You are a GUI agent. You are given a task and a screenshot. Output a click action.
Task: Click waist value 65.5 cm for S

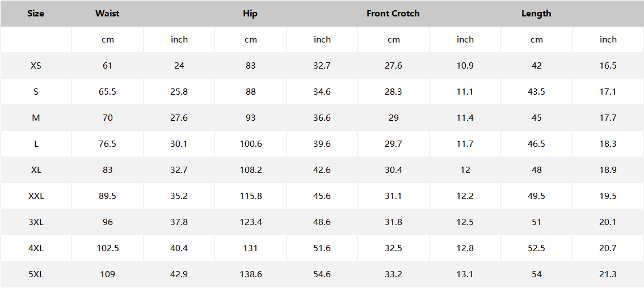point(107,92)
